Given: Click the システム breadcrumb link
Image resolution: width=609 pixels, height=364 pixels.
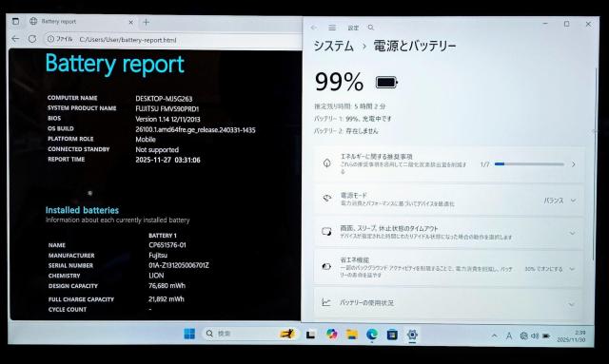Looking at the screenshot, I should click(x=333, y=47).
